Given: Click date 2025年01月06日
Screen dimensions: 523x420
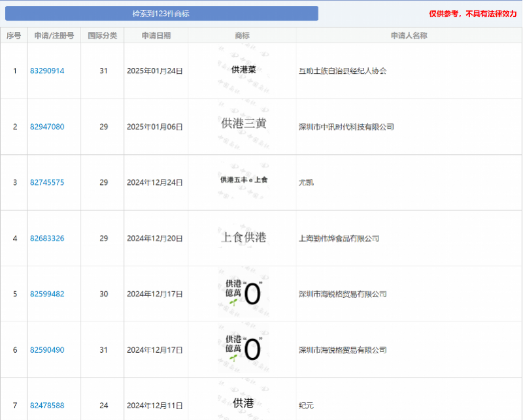Looking at the screenshot, I should 155,127.
